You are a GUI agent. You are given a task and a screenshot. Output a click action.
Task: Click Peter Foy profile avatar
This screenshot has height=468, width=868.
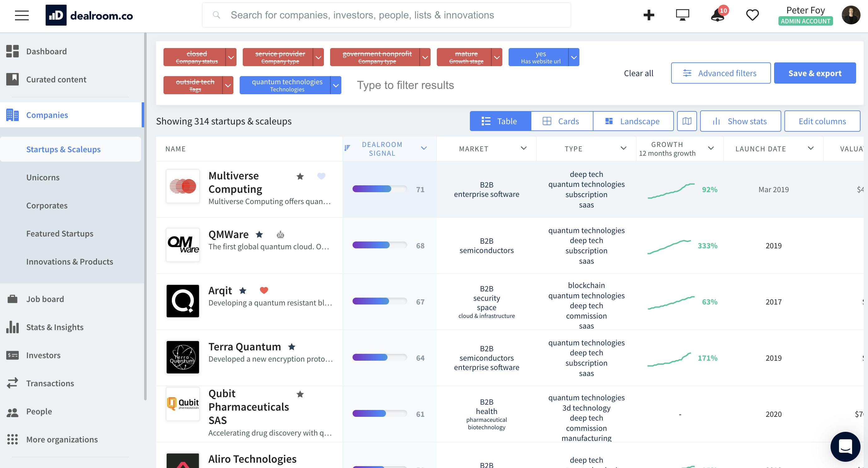851,15
